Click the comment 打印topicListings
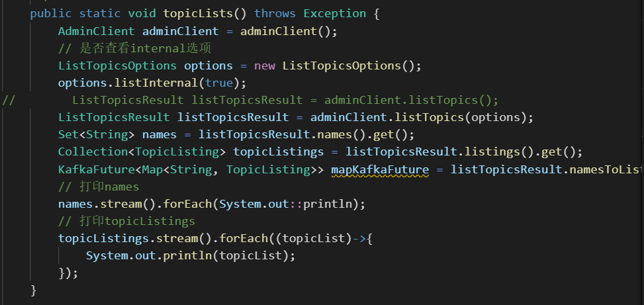 point(127,221)
